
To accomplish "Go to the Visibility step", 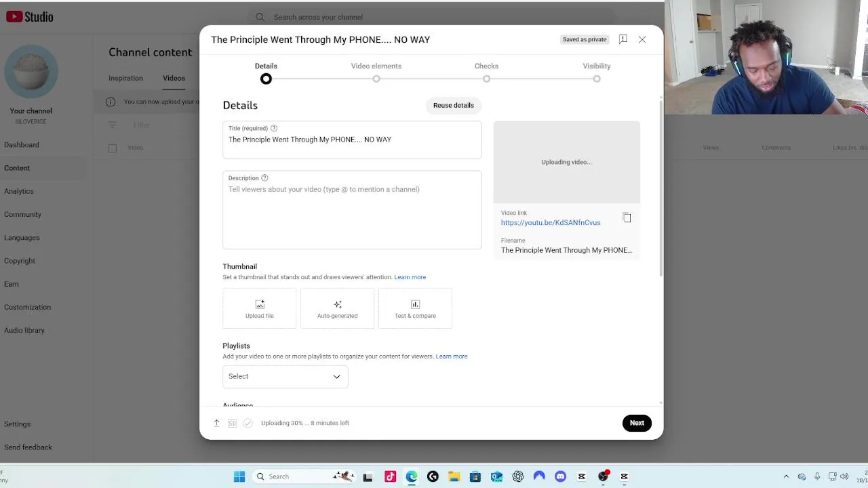I will (x=597, y=73).
